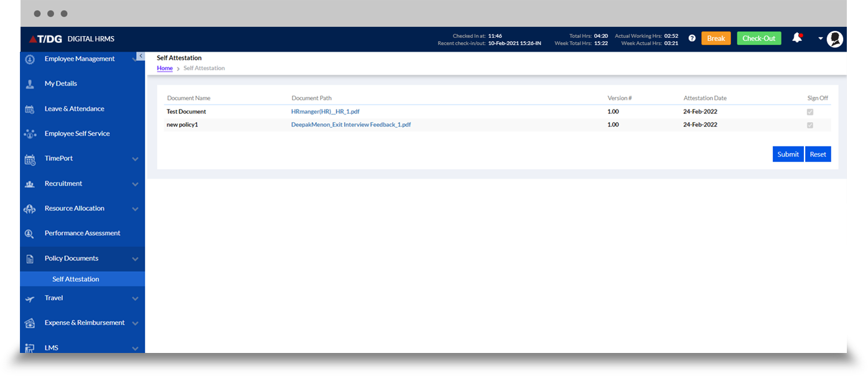Expand the LMS chevron
868x376 pixels.
click(x=135, y=349)
